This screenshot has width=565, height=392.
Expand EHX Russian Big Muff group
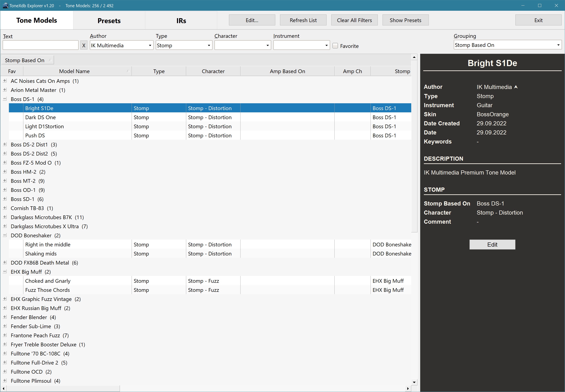(x=5, y=308)
